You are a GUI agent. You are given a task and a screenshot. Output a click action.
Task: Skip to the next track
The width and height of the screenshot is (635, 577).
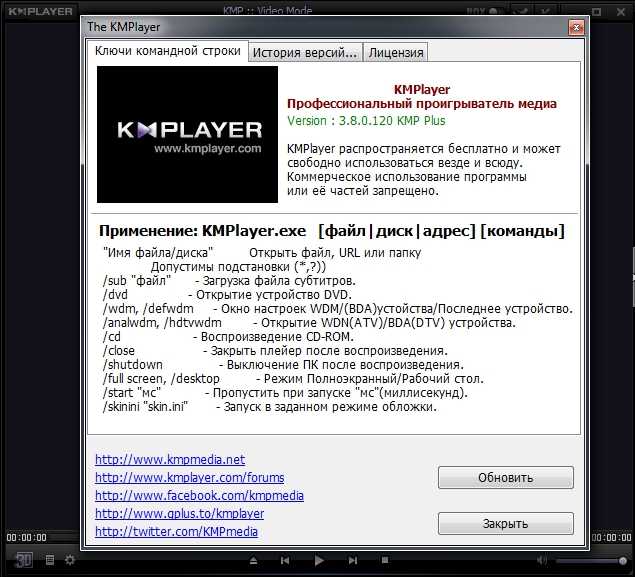(x=353, y=560)
